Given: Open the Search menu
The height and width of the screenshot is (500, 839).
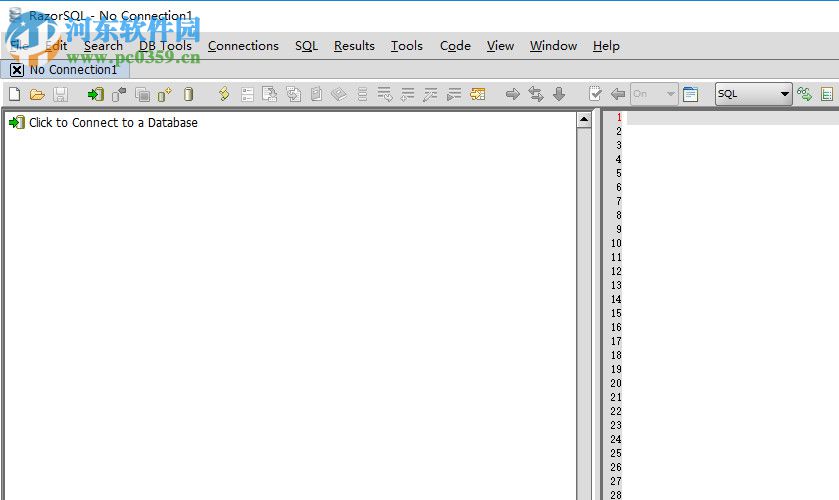Looking at the screenshot, I should pyautogui.click(x=103, y=46).
